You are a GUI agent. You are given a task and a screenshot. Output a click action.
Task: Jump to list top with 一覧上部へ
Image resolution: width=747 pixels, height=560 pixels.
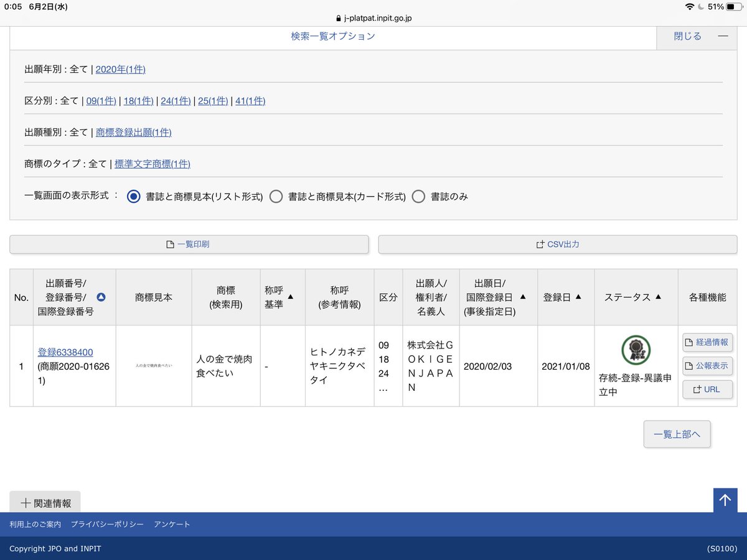677,434
